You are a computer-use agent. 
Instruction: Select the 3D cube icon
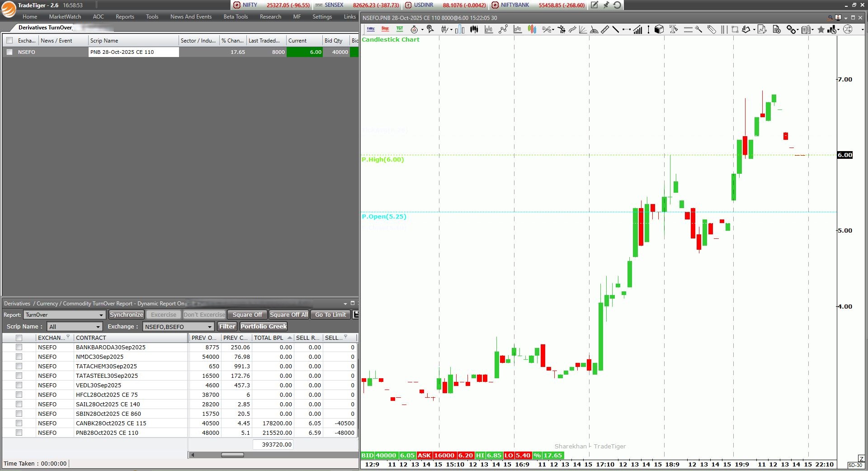(x=659, y=29)
